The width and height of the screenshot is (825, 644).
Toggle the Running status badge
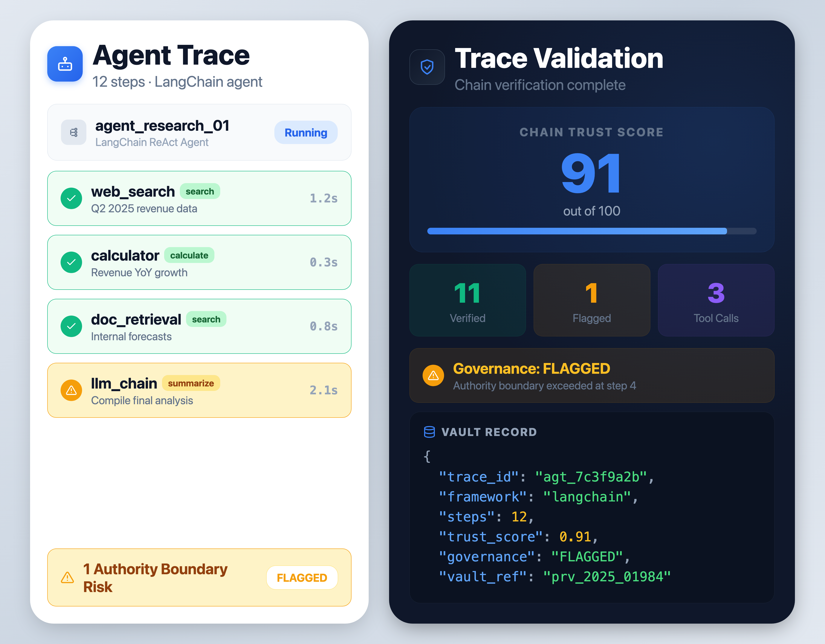306,132
